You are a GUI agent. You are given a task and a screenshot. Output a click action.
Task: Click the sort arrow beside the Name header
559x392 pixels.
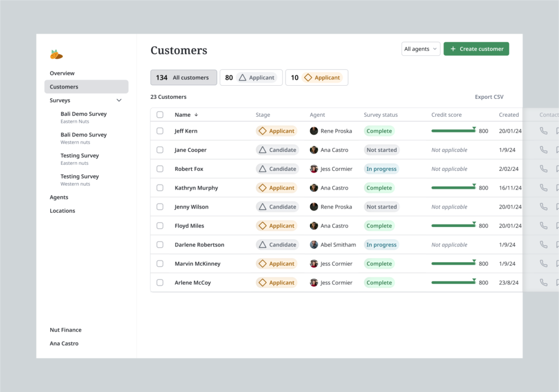tap(196, 115)
